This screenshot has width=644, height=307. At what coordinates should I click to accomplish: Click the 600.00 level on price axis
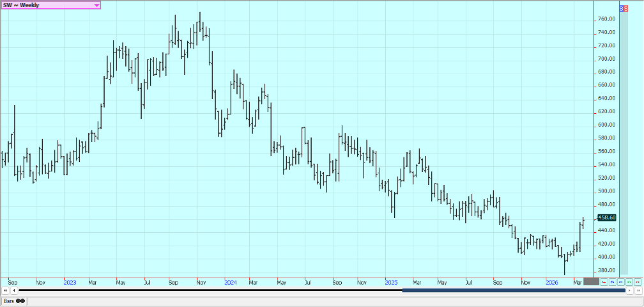click(x=606, y=125)
